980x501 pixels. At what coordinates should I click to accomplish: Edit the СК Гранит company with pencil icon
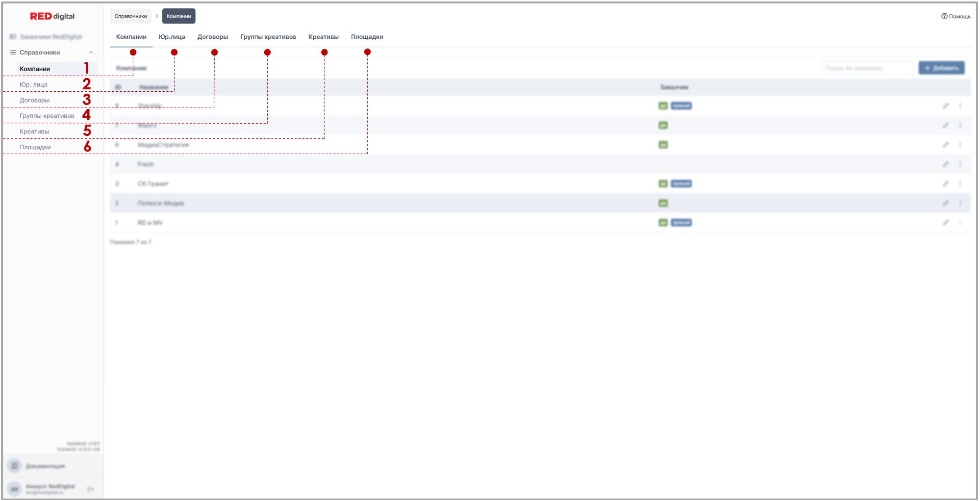tap(945, 184)
